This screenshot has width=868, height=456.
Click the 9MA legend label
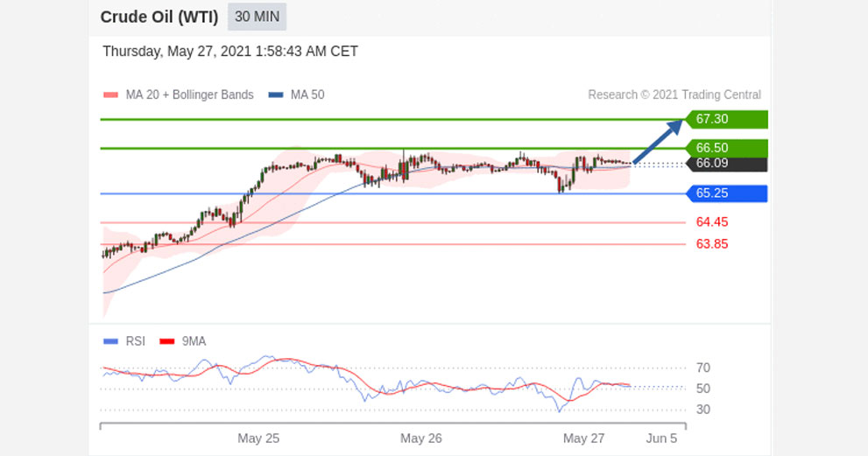click(x=194, y=341)
